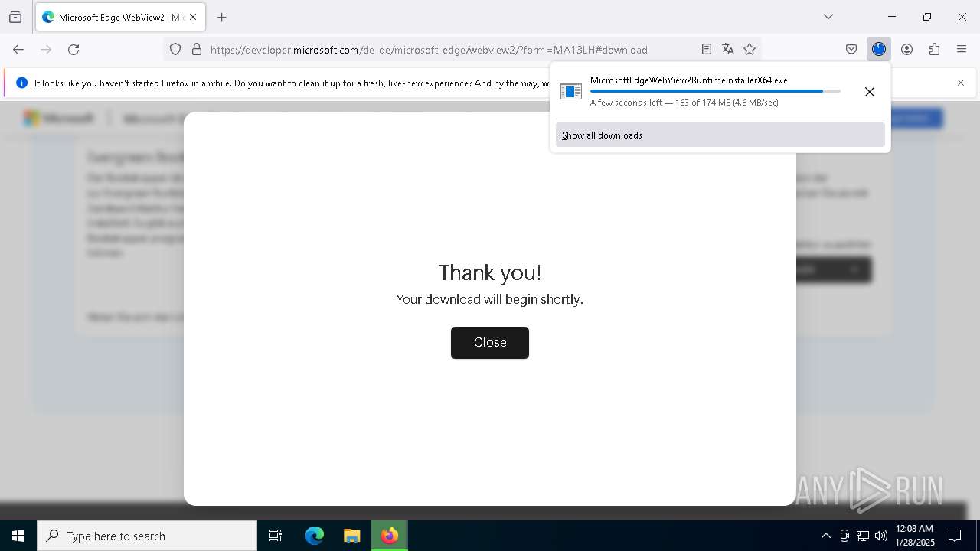The height and width of the screenshot is (551, 980).
Task: View site security padlock info
Action: (197, 49)
